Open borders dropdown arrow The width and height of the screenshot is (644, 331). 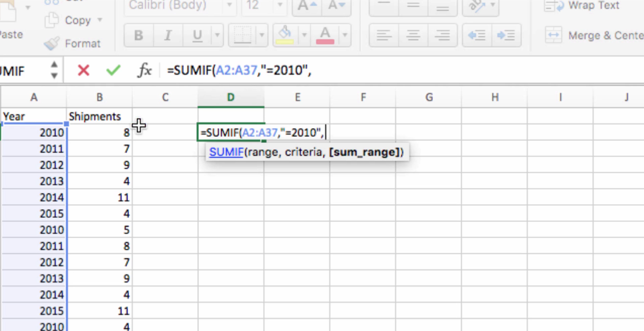pos(262,35)
